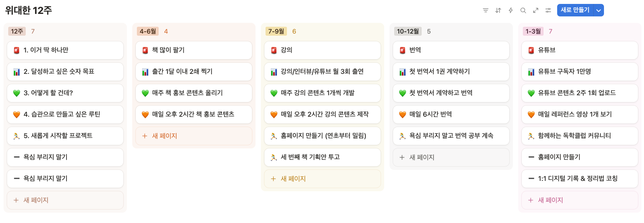The width and height of the screenshot is (644, 223).
Task: Open the 출간 1달 이내 2쇄 찍기 card
Action: click(x=182, y=72)
